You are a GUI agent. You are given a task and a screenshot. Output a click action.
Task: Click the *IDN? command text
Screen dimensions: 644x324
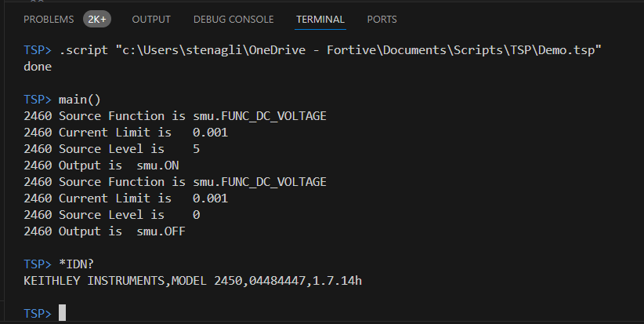pos(77,264)
